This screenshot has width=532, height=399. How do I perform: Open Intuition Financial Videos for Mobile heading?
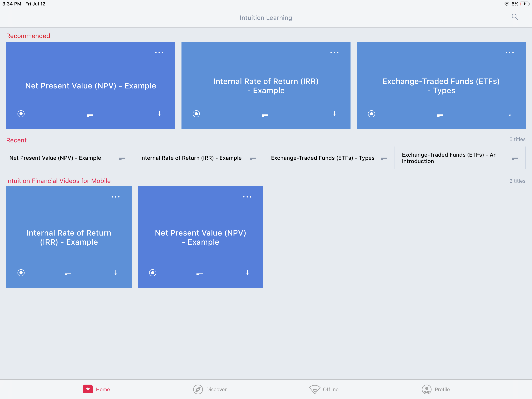point(58,181)
